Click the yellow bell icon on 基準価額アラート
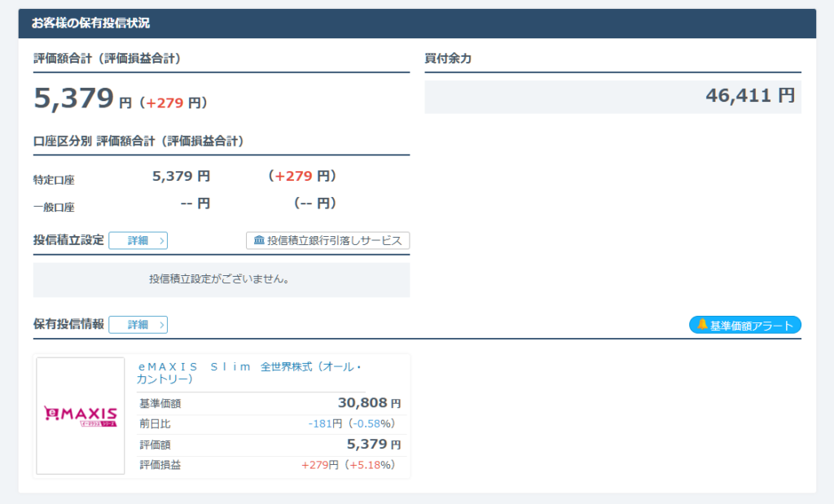Screen dimensions: 834x504 [x=702, y=324]
